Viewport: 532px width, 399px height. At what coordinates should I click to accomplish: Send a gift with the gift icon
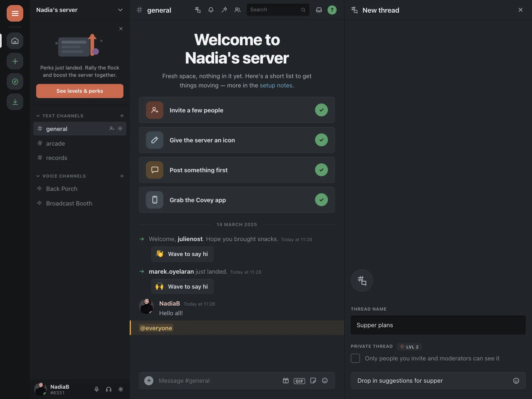point(286,381)
